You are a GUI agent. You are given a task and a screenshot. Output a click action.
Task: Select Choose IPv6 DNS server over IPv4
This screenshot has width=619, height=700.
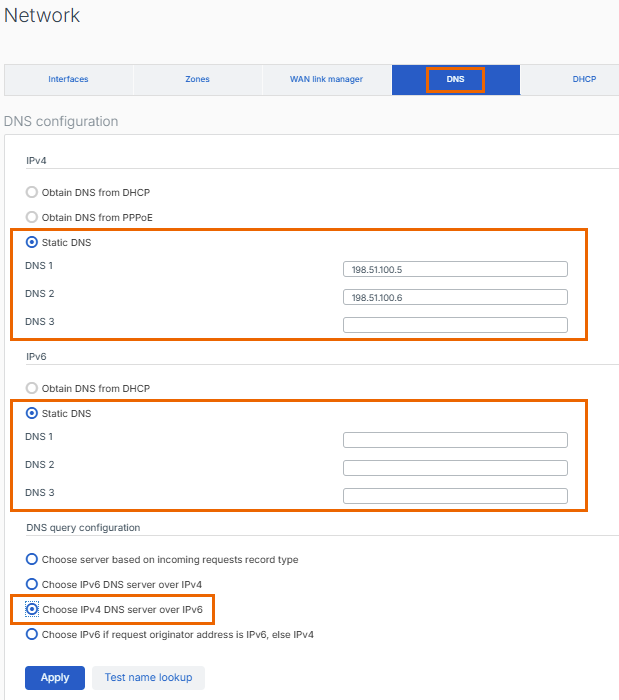pos(32,584)
